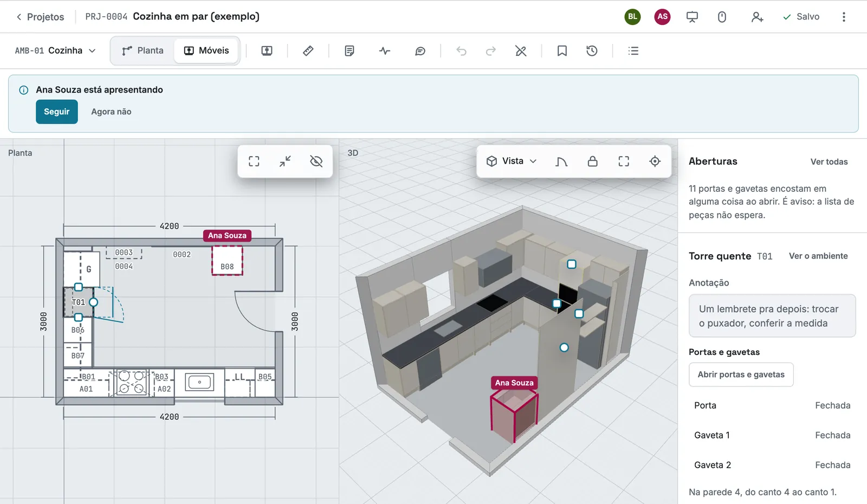Open version history clock icon
The width and height of the screenshot is (867, 504).
pyautogui.click(x=592, y=51)
